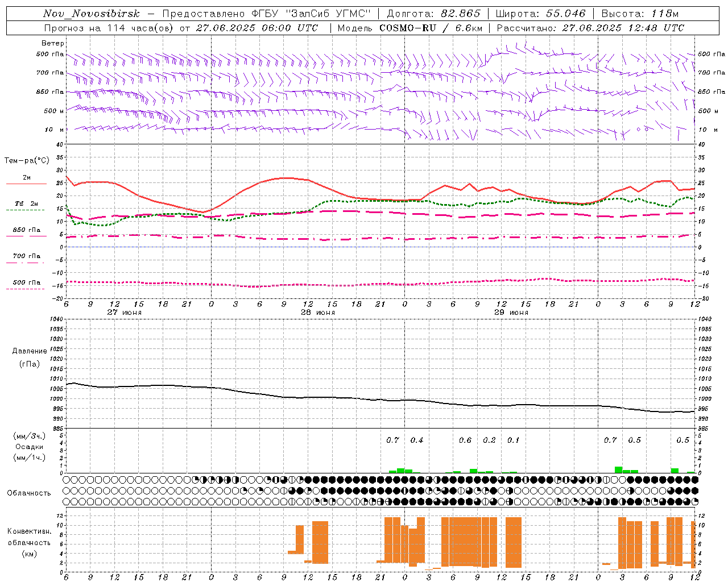Click the 0.6 precipitation amount

coord(465,440)
